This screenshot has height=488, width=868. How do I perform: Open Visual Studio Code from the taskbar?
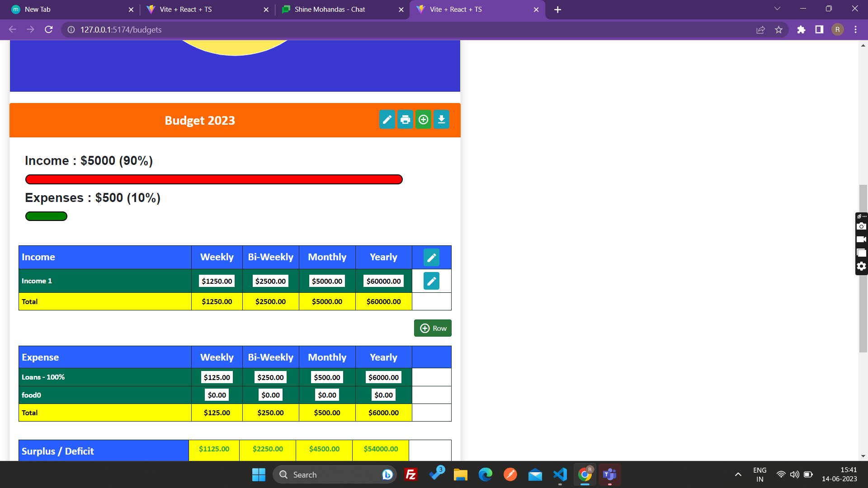pyautogui.click(x=560, y=474)
